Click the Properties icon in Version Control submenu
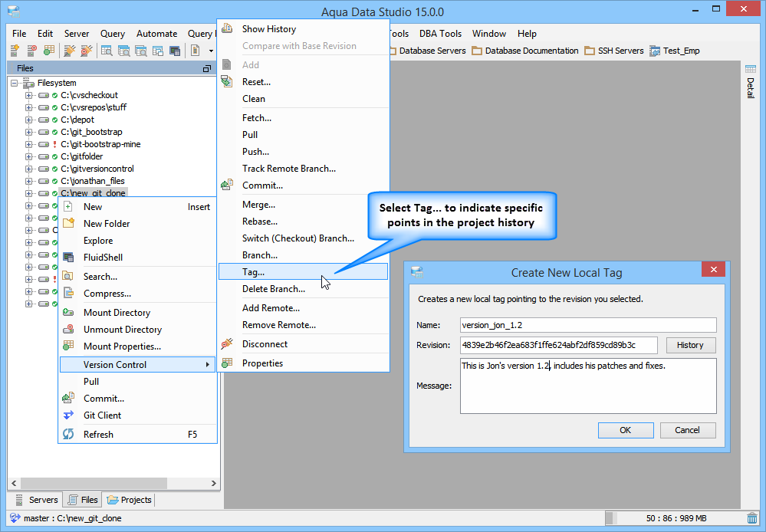Viewport: 766px width, 532px height. 227,363
